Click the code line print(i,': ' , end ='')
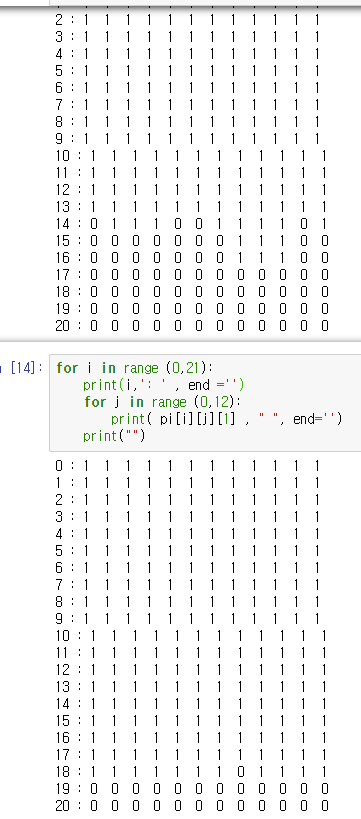The height and width of the screenshot is (819, 361). click(164, 385)
